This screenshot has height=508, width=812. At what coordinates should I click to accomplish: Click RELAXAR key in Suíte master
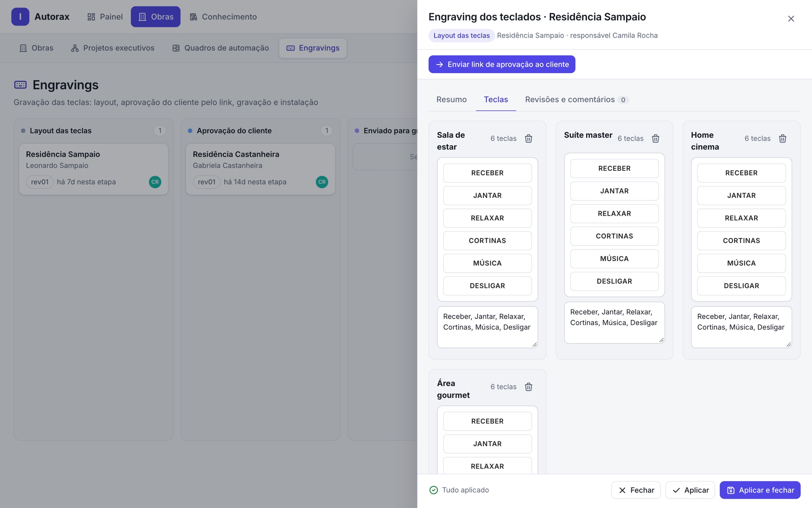point(614,214)
